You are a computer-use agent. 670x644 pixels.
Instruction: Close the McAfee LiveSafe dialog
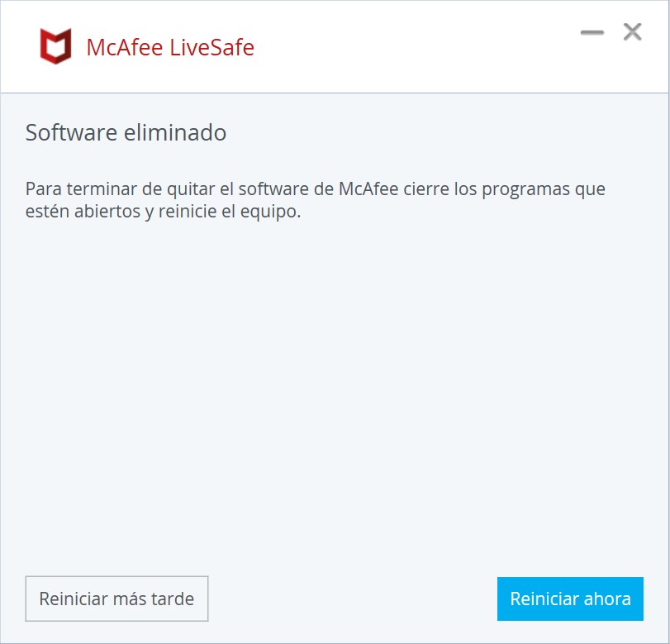(x=632, y=32)
